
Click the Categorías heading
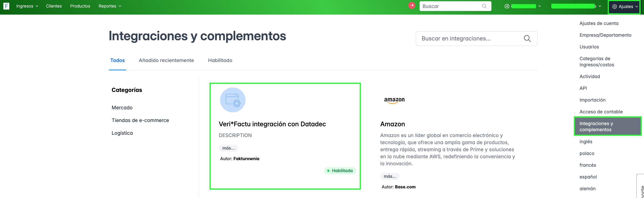(x=127, y=90)
